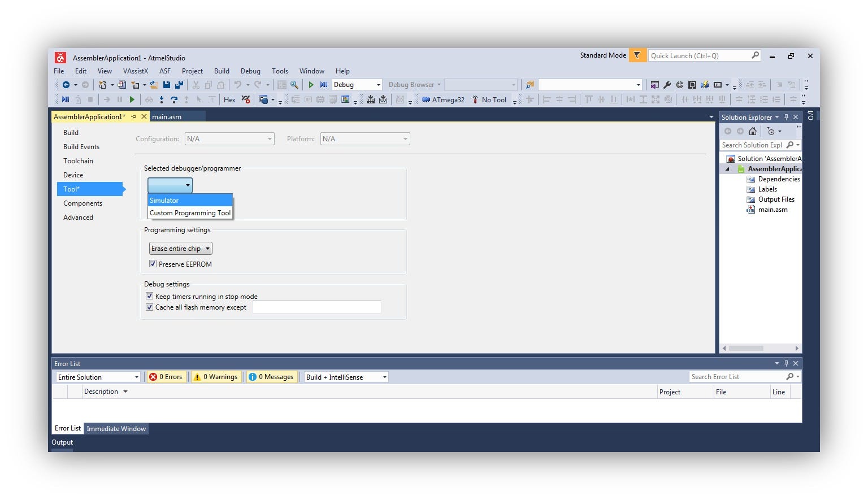Screen dimensions: 868x500
Task: Click the Step Over arrow icon
Action: click(174, 100)
